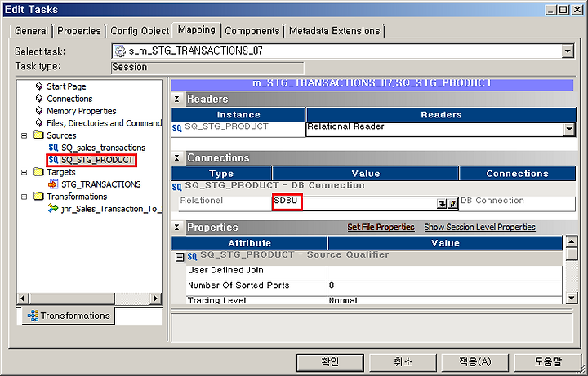Open the Select task dropdown
The image size is (588, 376).
568,51
